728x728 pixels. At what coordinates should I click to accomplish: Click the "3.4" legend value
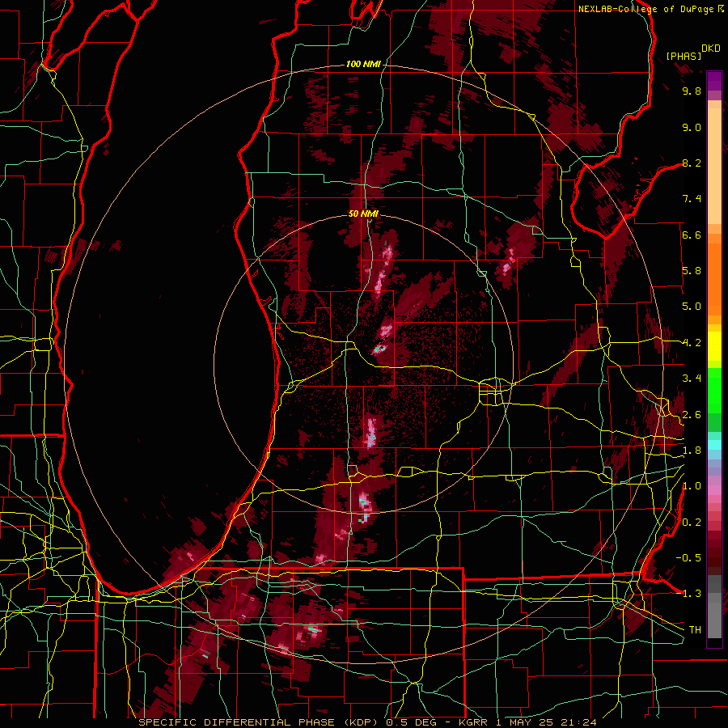tap(692, 379)
